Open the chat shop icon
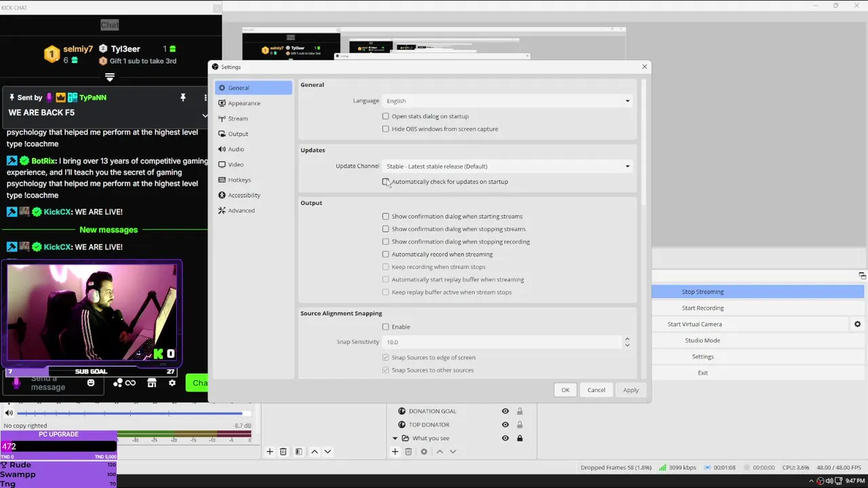Viewport: 868px width, 488px height. click(152, 383)
